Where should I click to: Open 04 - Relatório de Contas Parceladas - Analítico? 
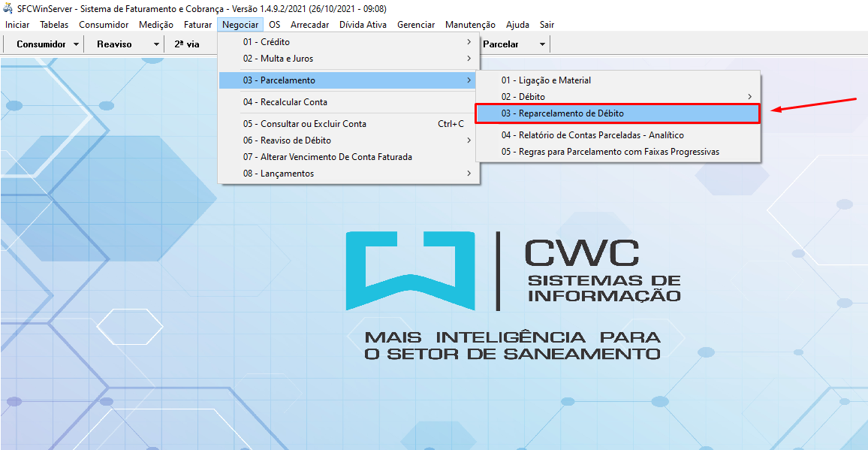pyautogui.click(x=592, y=135)
